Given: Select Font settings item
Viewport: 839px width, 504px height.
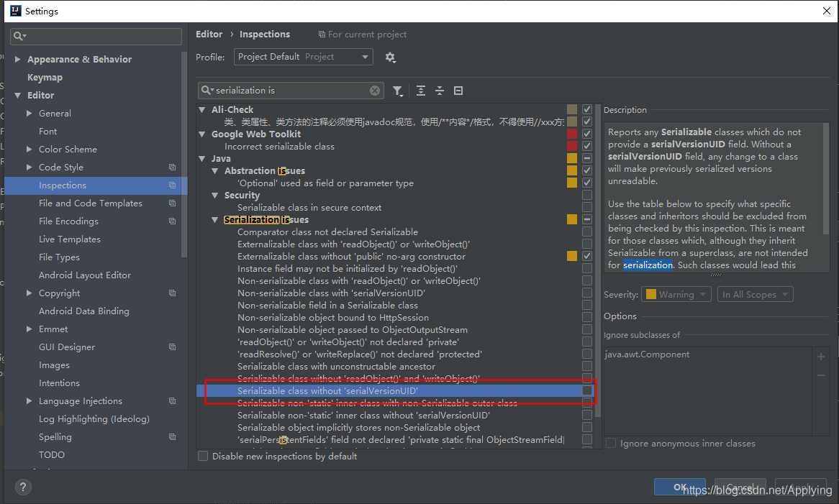Looking at the screenshot, I should coord(47,132).
